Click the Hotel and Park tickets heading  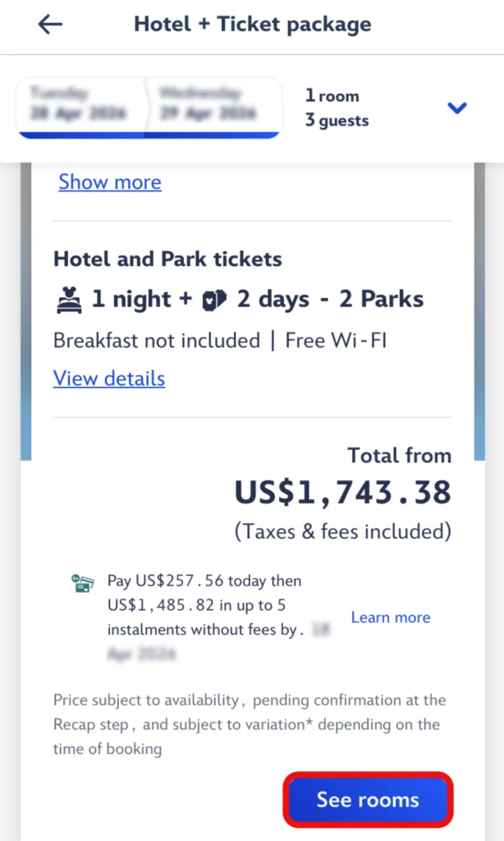[x=167, y=260]
